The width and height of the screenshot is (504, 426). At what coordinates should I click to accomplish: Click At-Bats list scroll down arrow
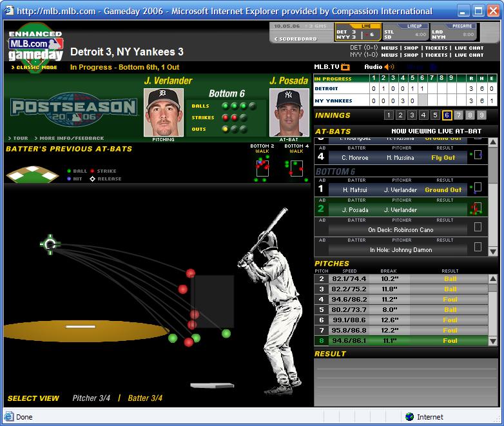click(493, 251)
